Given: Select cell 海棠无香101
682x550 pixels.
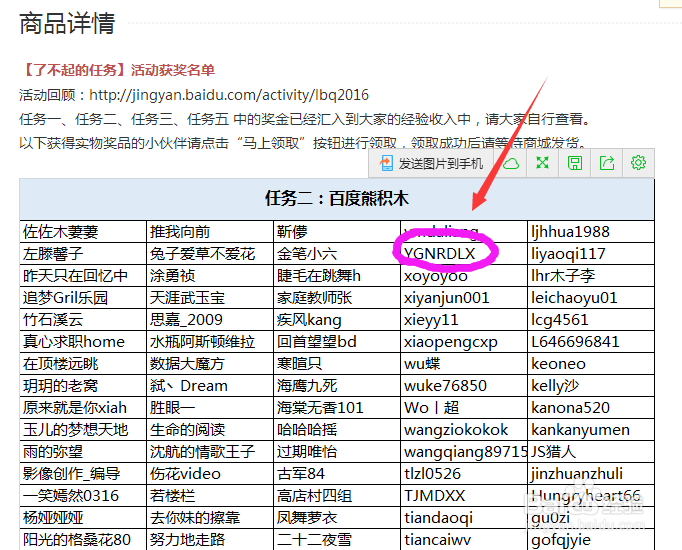Looking at the screenshot, I should tap(337, 408).
